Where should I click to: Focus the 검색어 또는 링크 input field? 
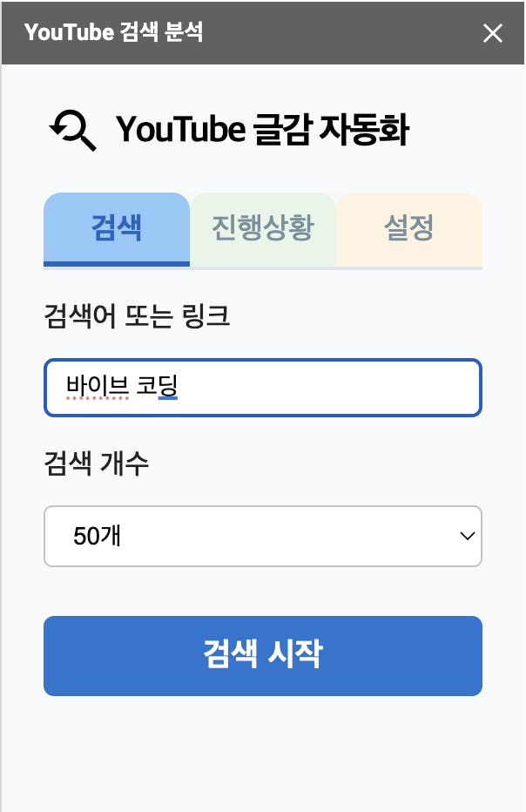click(263, 388)
